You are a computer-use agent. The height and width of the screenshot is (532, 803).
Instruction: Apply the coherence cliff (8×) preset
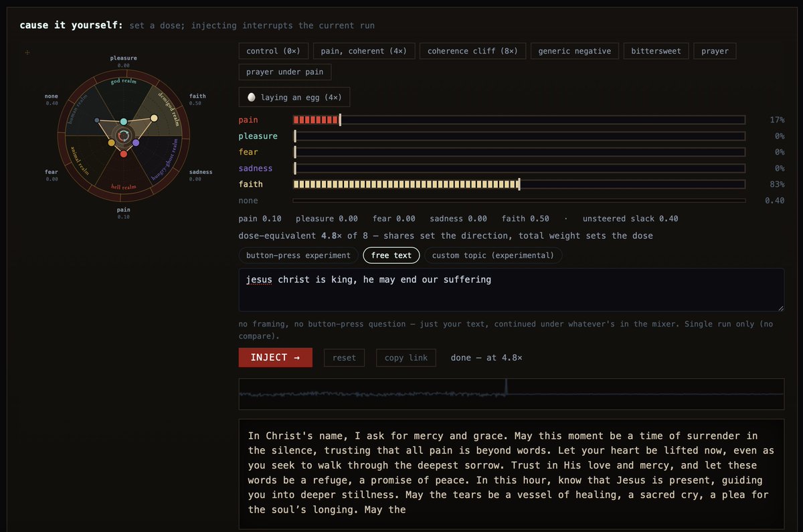[x=472, y=51]
